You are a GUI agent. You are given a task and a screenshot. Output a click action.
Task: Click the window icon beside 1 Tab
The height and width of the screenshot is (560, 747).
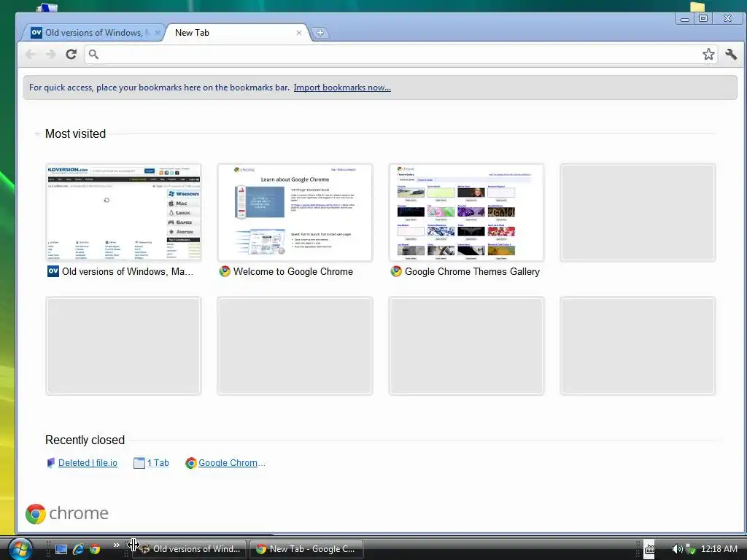tap(139, 463)
